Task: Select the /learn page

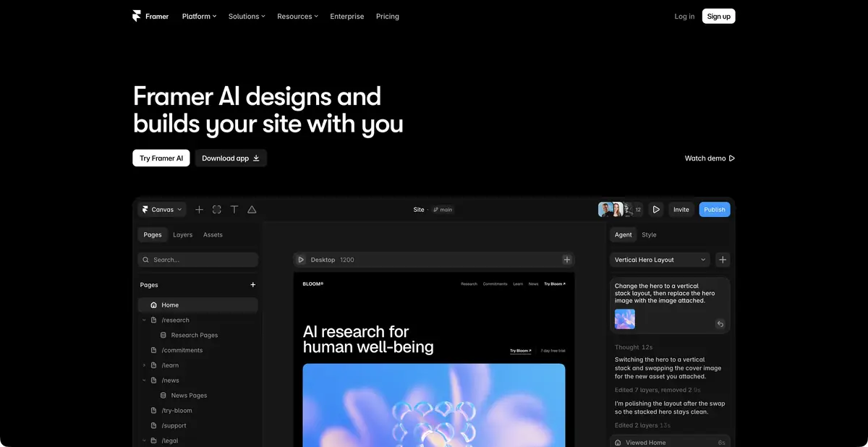Action: coord(170,366)
